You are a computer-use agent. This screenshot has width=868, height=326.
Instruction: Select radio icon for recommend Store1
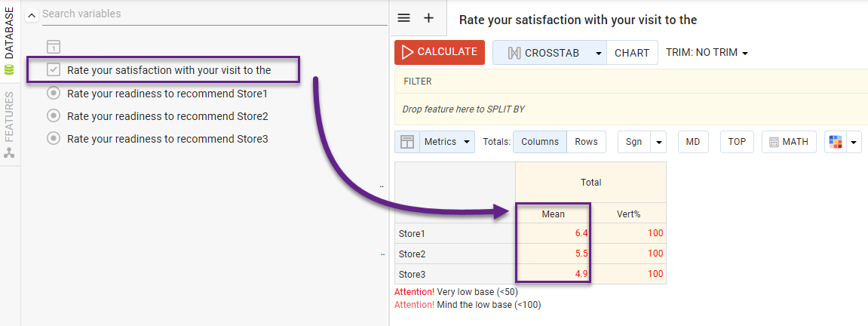point(54,94)
